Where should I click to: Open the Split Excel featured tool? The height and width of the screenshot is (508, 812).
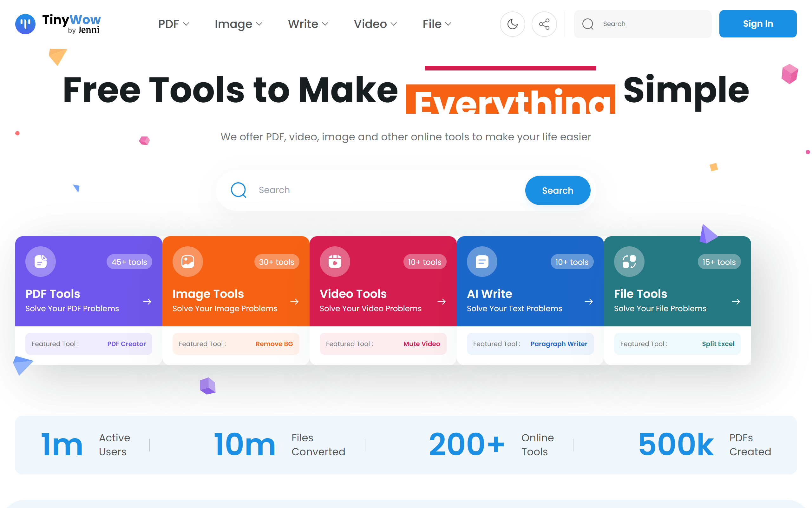pyautogui.click(x=718, y=344)
